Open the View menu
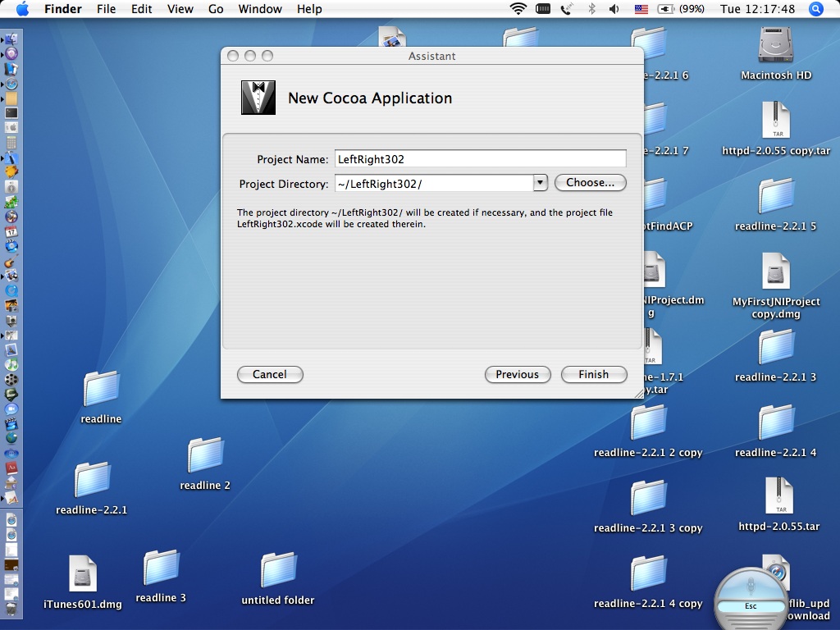The height and width of the screenshot is (630, 840). point(180,9)
